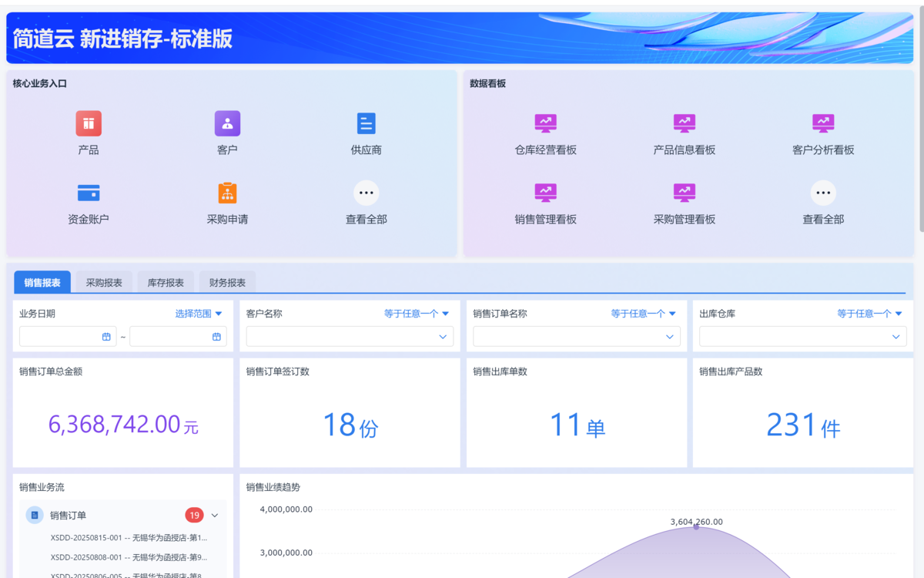Open the 采购管理看板 dashboard icon
The height and width of the screenshot is (578, 924).
click(x=684, y=193)
